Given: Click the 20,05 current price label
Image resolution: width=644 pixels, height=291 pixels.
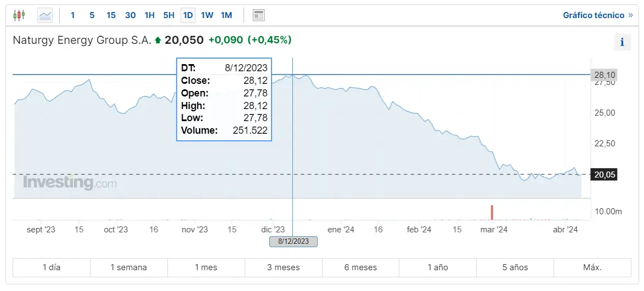Looking at the screenshot, I should pyautogui.click(x=604, y=174).
